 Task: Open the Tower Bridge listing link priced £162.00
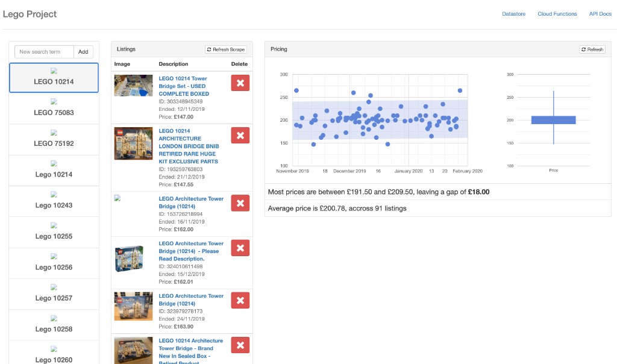coord(191,202)
